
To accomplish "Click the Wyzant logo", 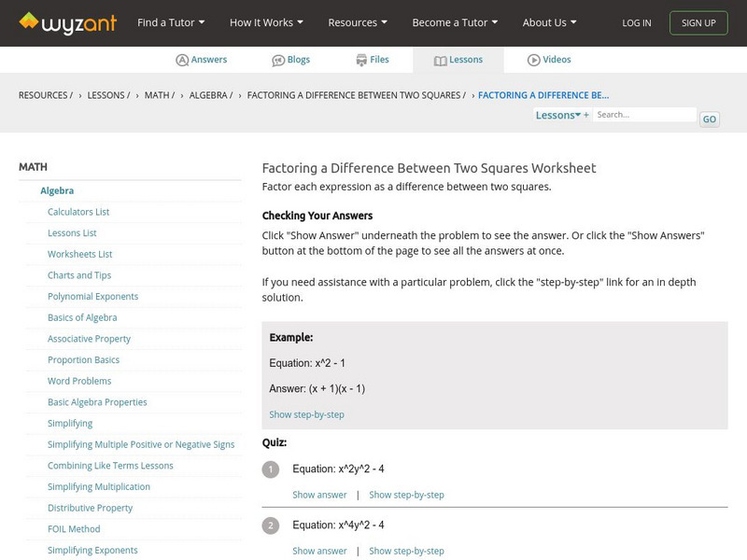I will tap(67, 22).
